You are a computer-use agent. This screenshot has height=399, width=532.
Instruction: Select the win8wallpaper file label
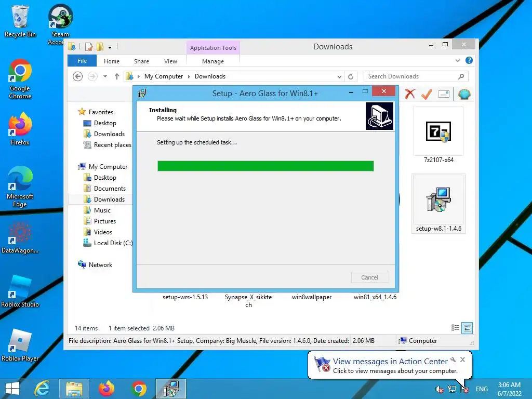tap(312, 297)
